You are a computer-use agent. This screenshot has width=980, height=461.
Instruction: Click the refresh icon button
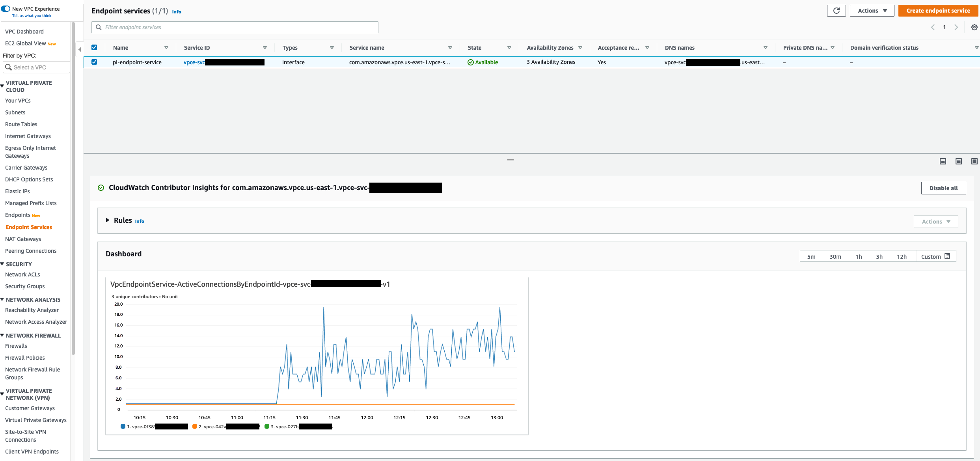tap(836, 11)
